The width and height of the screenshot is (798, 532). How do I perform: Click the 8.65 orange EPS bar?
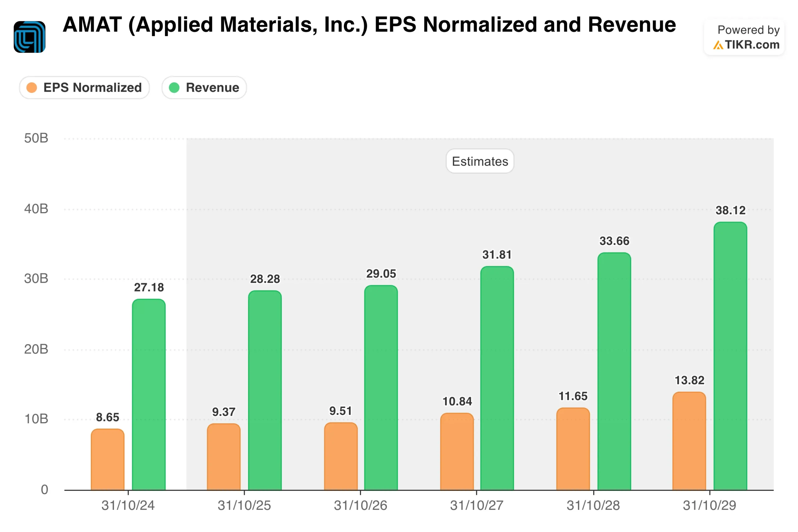click(x=108, y=459)
